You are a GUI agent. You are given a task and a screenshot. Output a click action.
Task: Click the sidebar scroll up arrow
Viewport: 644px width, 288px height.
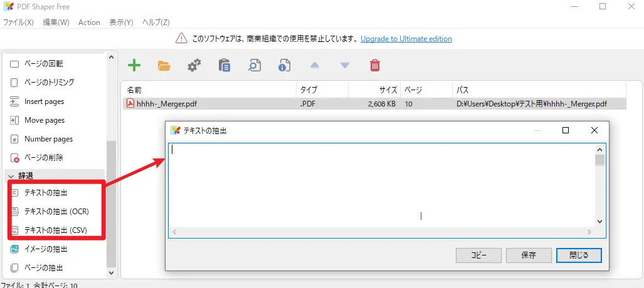coord(111,57)
